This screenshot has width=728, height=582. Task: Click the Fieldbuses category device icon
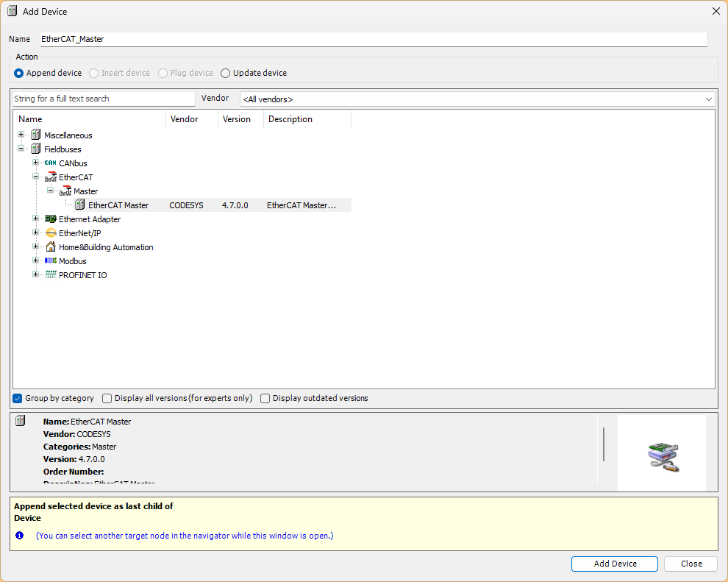coord(36,149)
